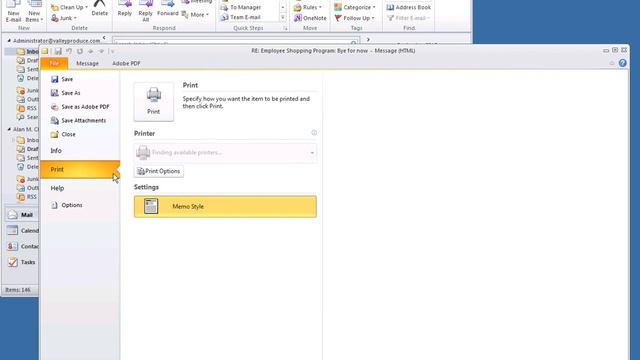Open Customize Quick Access Toolbar dropdown

[x=112, y=51]
